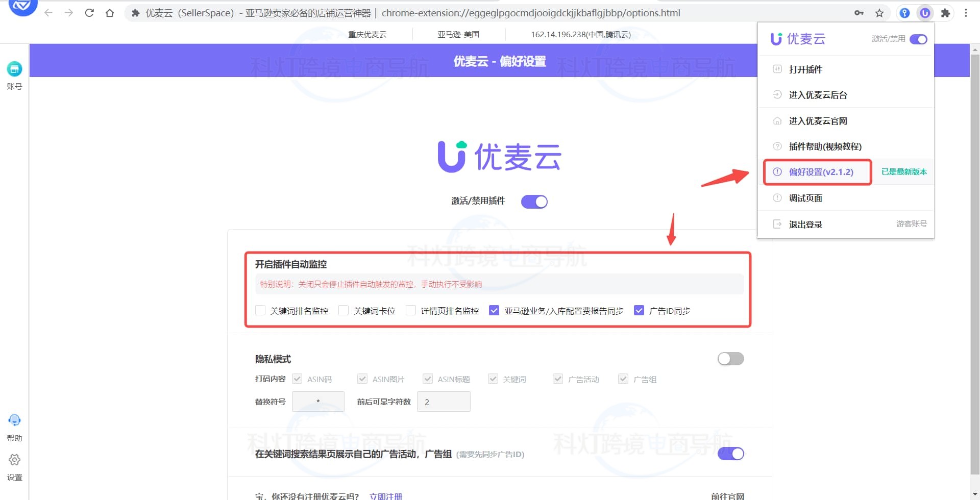Image resolution: width=980 pixels, height=500 pixels.
Task: Toggle the 激活/禁用插件 switch off
Action: (534, 201)
